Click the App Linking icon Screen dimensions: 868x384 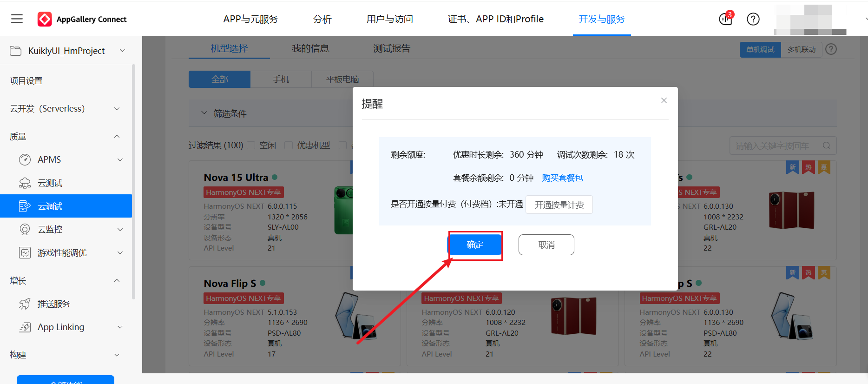click(25, 327)
